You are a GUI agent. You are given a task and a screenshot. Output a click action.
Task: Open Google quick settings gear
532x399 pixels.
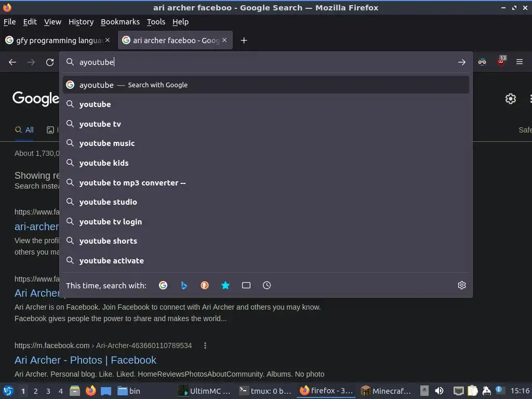pyautogui.click(x=510, y=99)
